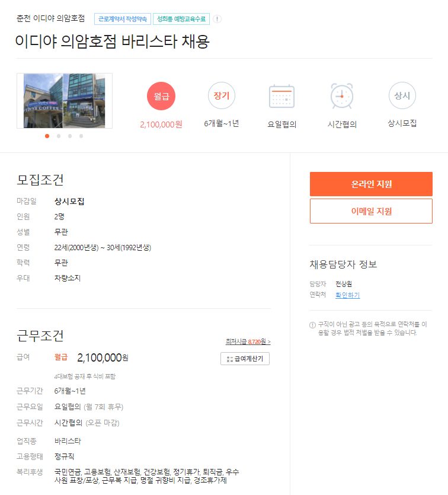The width and height of the screenshot is (448, 495).
Task: Click the 성희롱 예방교육수료 badge
Action: point(181,19)
